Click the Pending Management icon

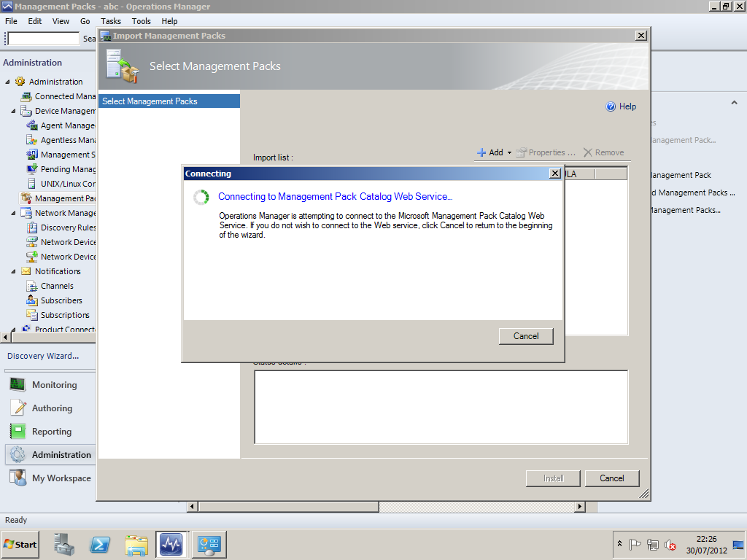[32, 169]
